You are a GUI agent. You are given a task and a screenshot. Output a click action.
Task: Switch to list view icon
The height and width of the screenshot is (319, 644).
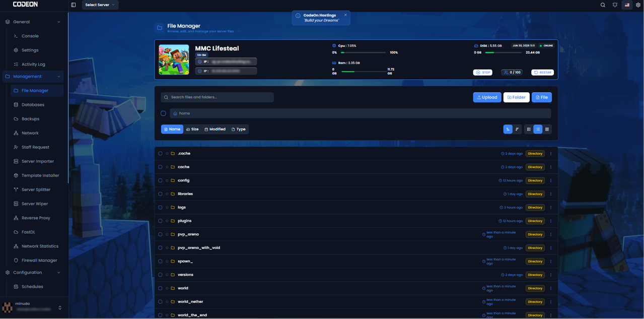point(538,130)
